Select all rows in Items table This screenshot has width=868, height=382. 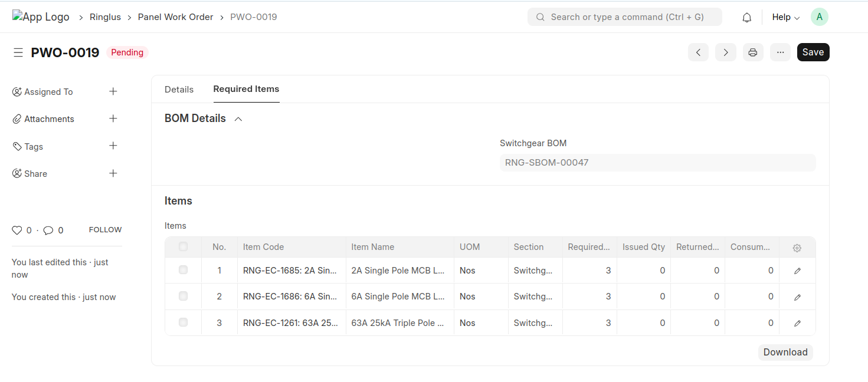click(183, 246)
